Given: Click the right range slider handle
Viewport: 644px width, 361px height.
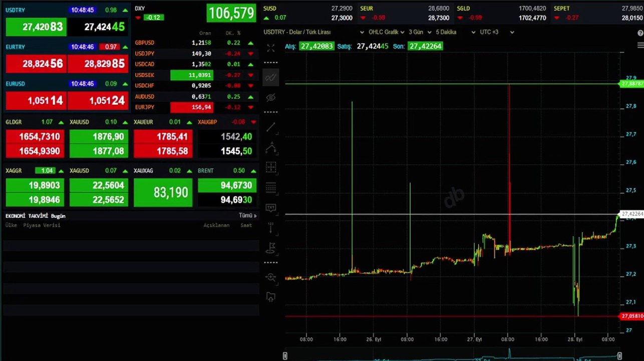Looking at the screenshot, I should coord(619,356).
